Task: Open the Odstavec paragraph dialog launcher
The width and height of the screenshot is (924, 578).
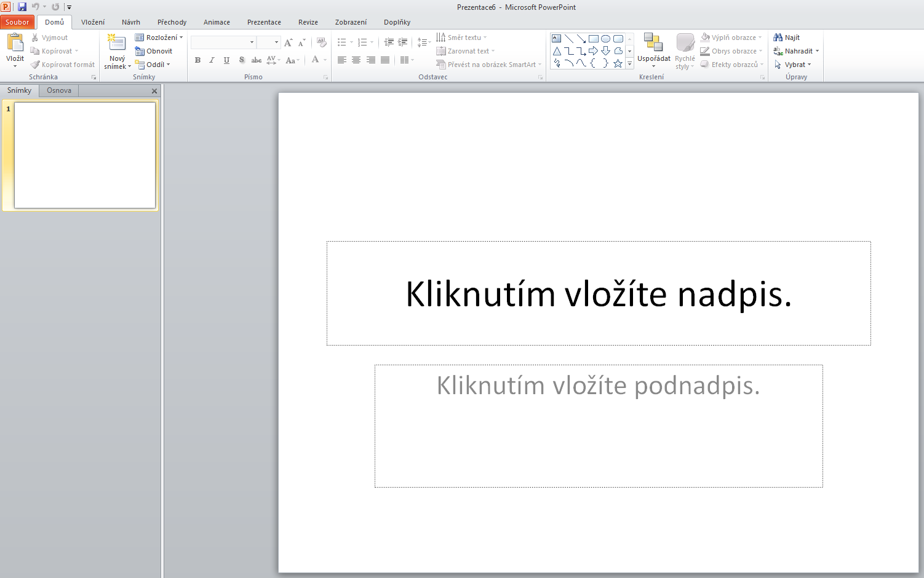Action: [x=541, y=77]
